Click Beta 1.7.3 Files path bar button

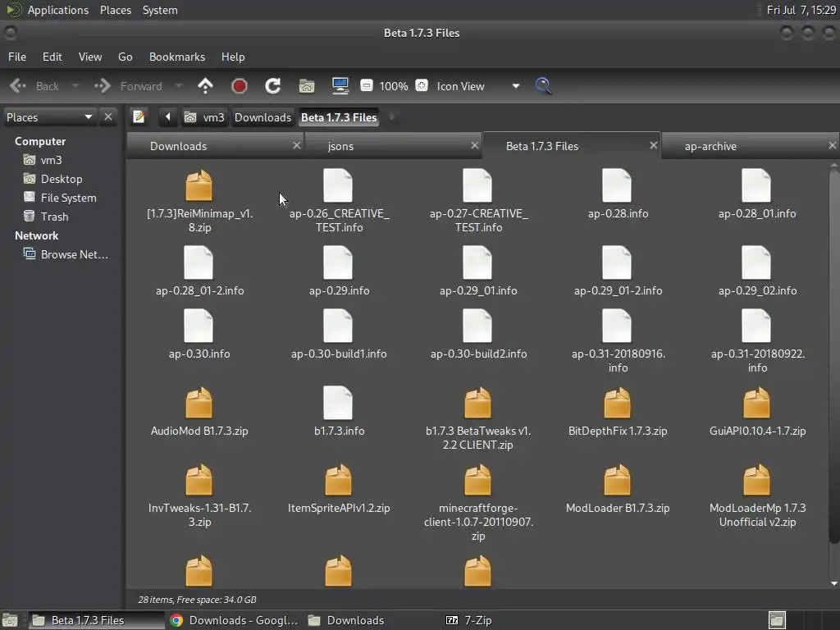pyautogui.click(x=339, y=117)
